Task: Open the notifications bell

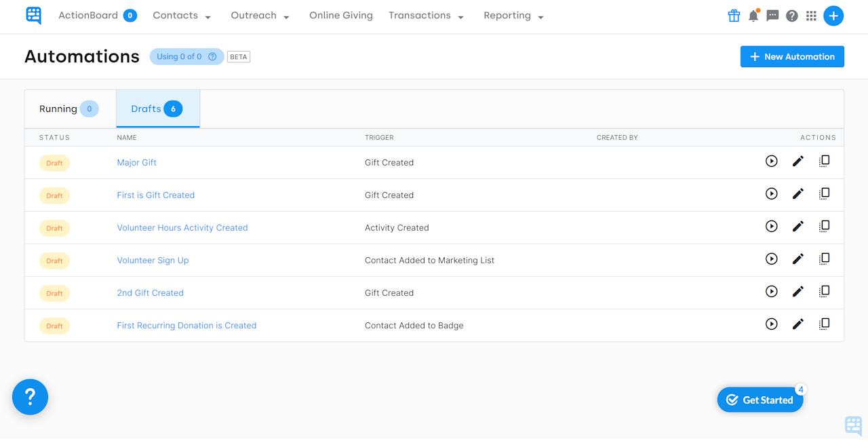Action: [x=753, y=16]
